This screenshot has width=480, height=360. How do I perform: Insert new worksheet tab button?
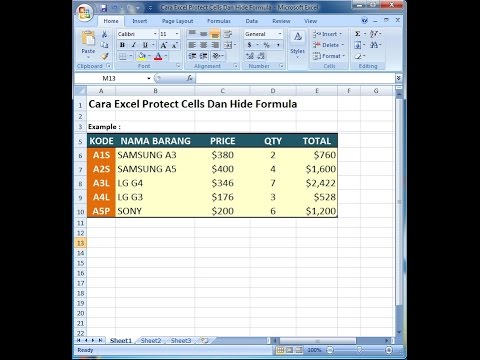[x=205, y=341]
